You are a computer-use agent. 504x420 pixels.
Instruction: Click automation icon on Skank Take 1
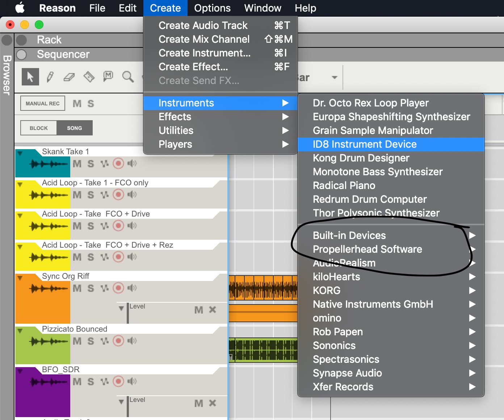point(104,164)
